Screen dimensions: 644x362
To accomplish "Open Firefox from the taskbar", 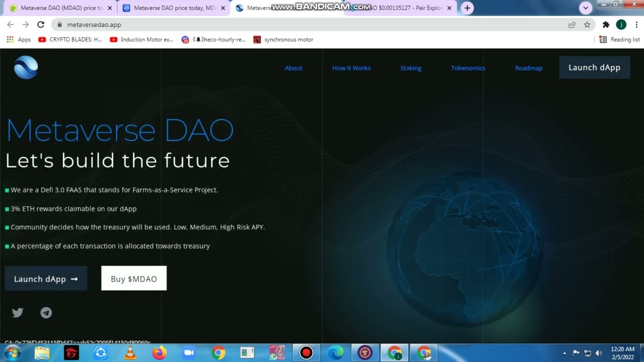I will coord(159,353).
